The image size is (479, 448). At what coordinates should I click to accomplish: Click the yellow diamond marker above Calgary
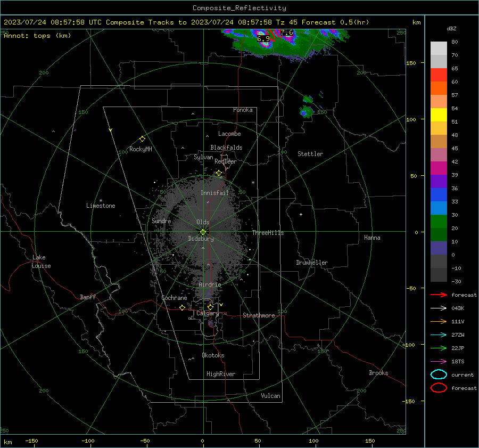click(210, 307)
